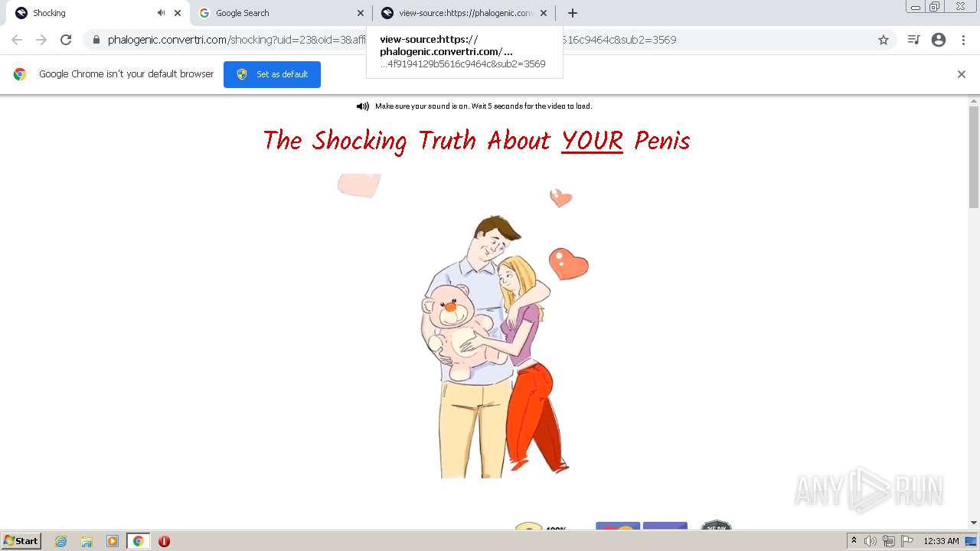Mute the Shocking tab audio icon

pyautogui.click(x=161, y=13)
